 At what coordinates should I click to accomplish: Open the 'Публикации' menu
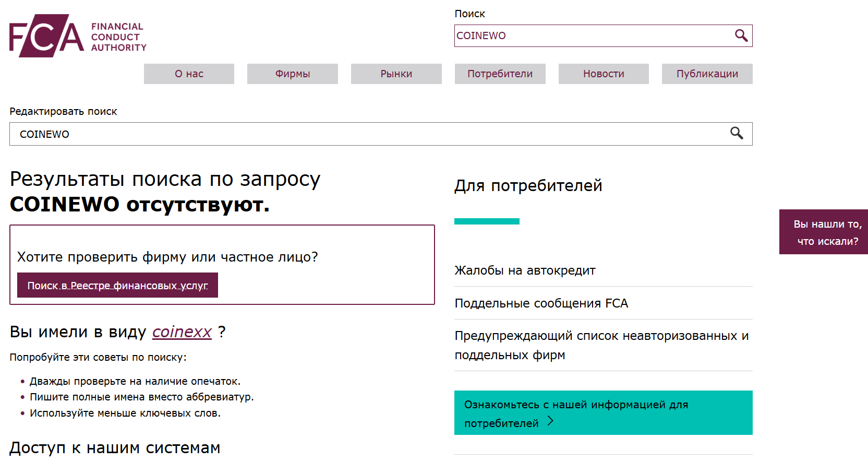click(707, 74)
